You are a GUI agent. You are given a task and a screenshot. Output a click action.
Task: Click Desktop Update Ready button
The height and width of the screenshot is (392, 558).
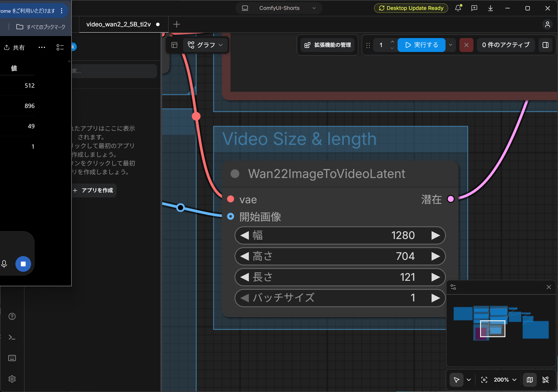(x=411, y=8)
